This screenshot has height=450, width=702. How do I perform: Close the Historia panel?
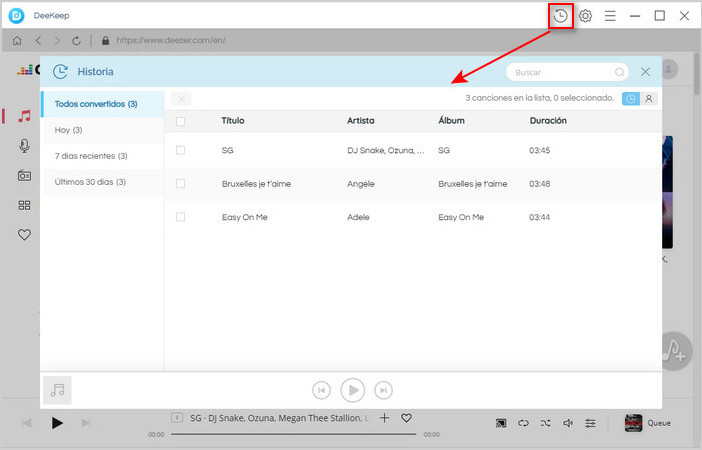645,72
